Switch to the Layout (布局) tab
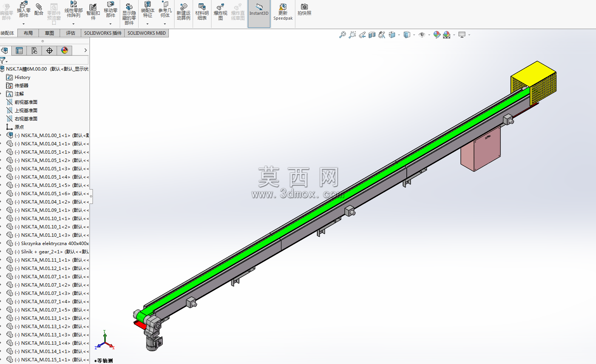 [x=28, y=33]
